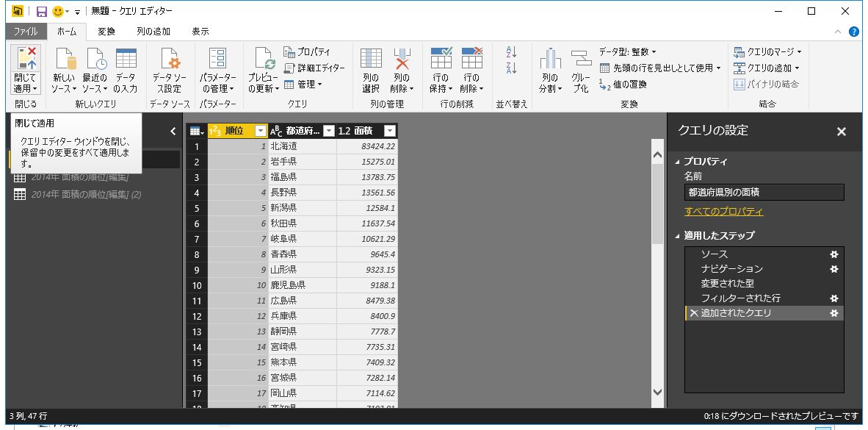Switch to the 列の追加 tab
868x430 pixels.
(153, 32)
